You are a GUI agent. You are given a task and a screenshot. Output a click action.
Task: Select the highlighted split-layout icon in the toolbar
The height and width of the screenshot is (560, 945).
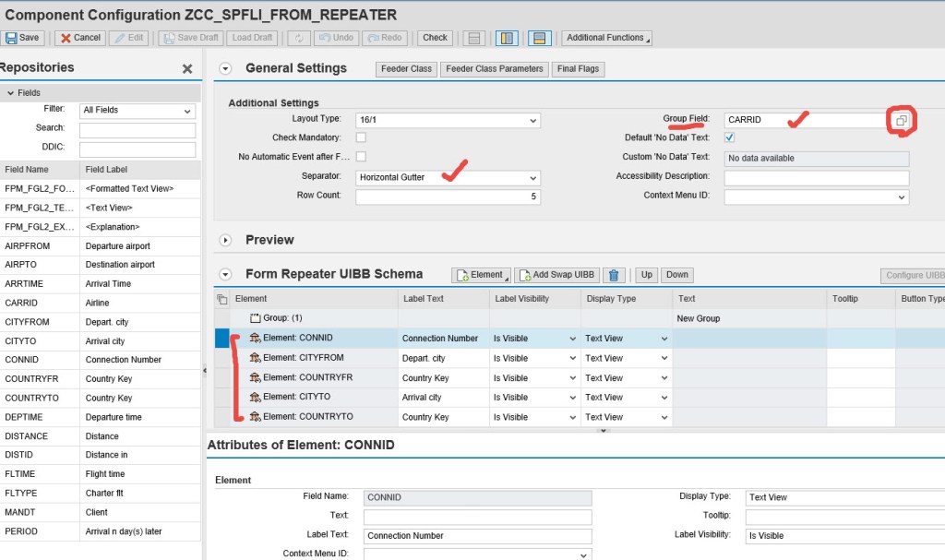click(x=507, y=37)
